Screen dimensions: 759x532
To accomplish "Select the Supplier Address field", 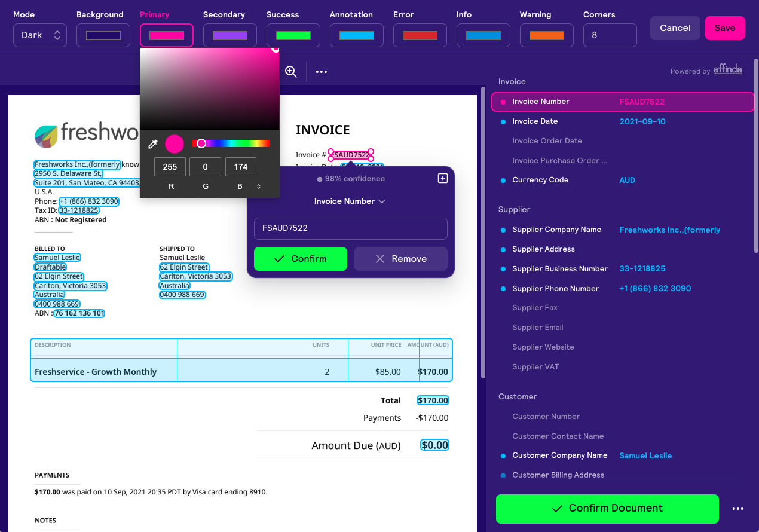I will click(x=623, y=249).
